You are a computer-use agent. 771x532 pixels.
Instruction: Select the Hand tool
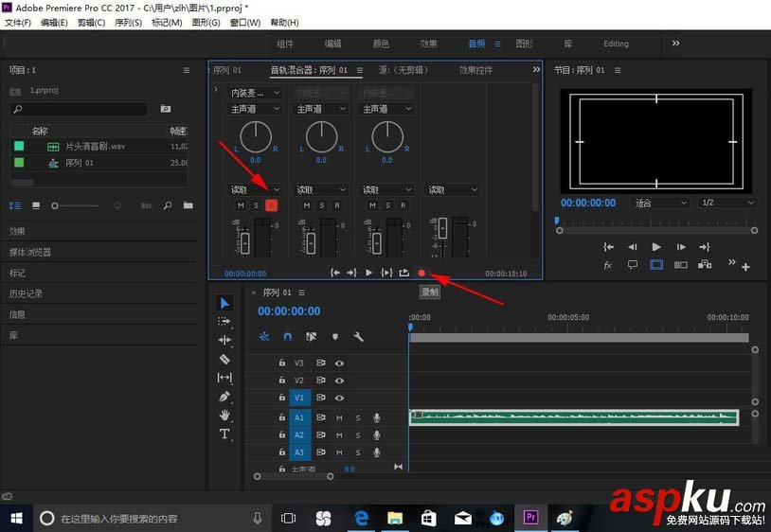(x=224, y=416)
